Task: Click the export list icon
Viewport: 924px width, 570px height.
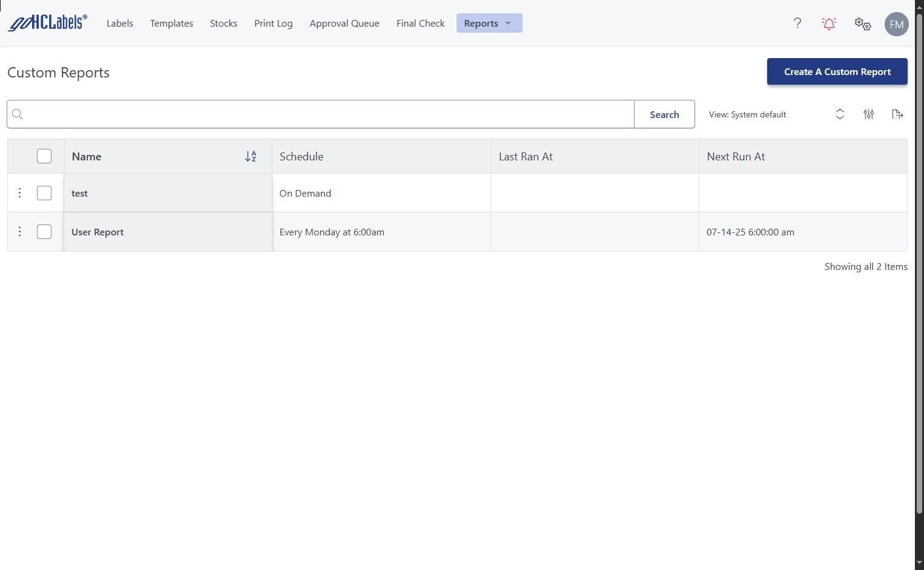Action: 897,114
